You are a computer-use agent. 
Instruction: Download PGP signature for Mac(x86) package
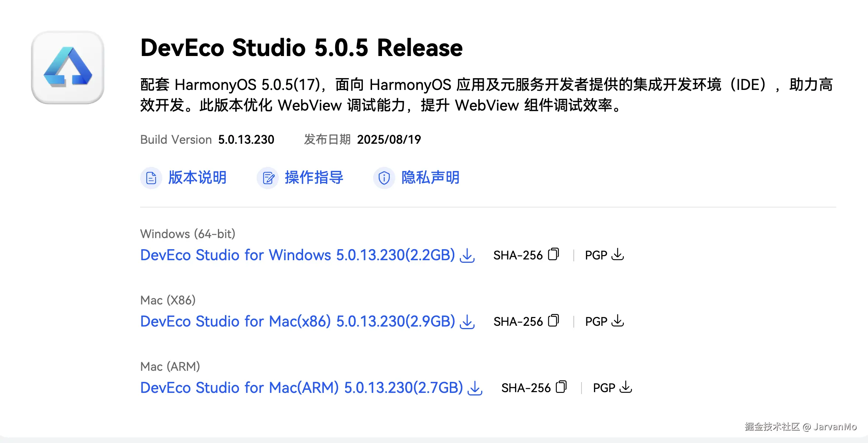pos(618,321)
